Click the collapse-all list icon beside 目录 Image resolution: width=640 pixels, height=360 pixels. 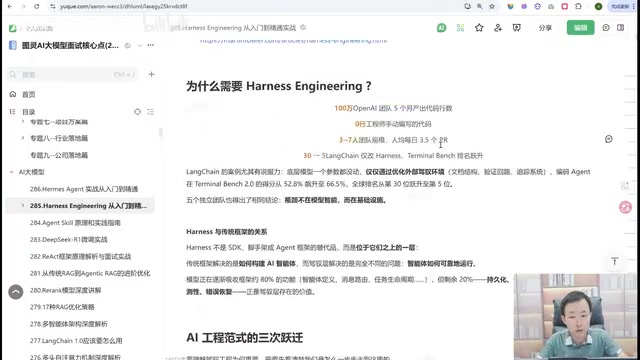pos(151,111)
